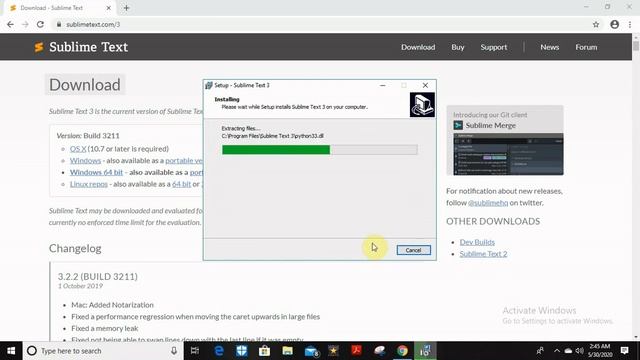Click the site lock icon in address bar
This screenshot has height=360, width=640.
[59, 24]
